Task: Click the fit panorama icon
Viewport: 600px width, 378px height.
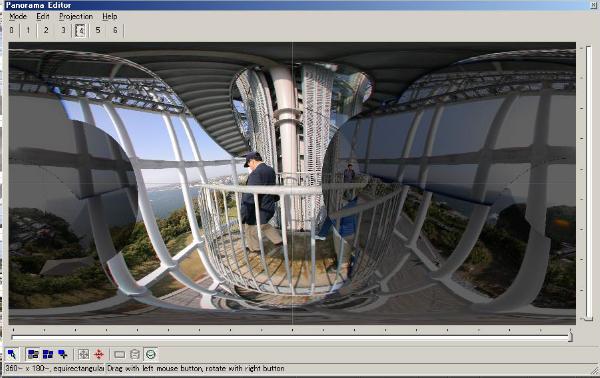Action: point(83,354)
